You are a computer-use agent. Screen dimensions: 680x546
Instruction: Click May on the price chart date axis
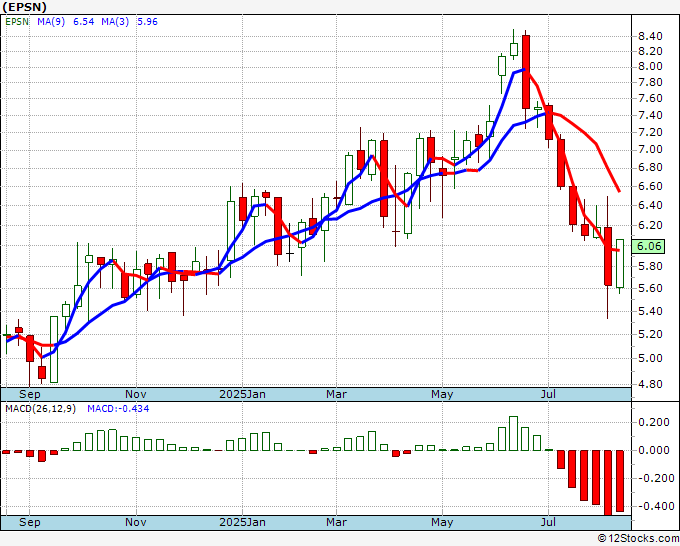[442, 394]
